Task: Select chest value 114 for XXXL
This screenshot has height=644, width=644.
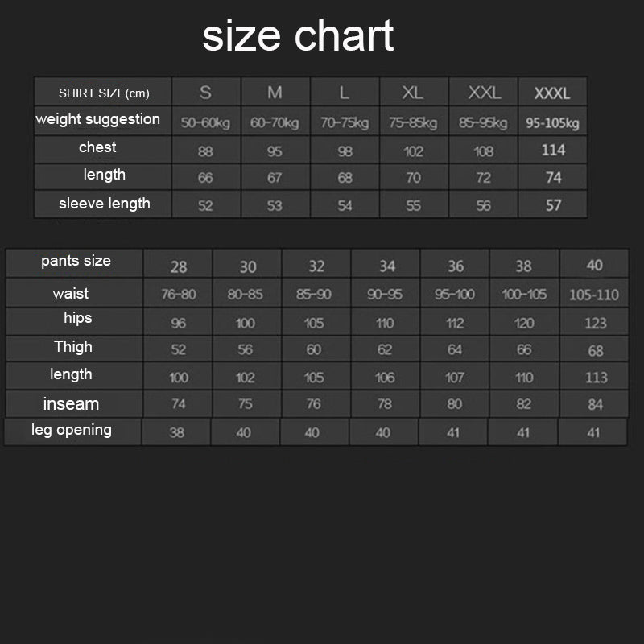Action: [553, 150]
